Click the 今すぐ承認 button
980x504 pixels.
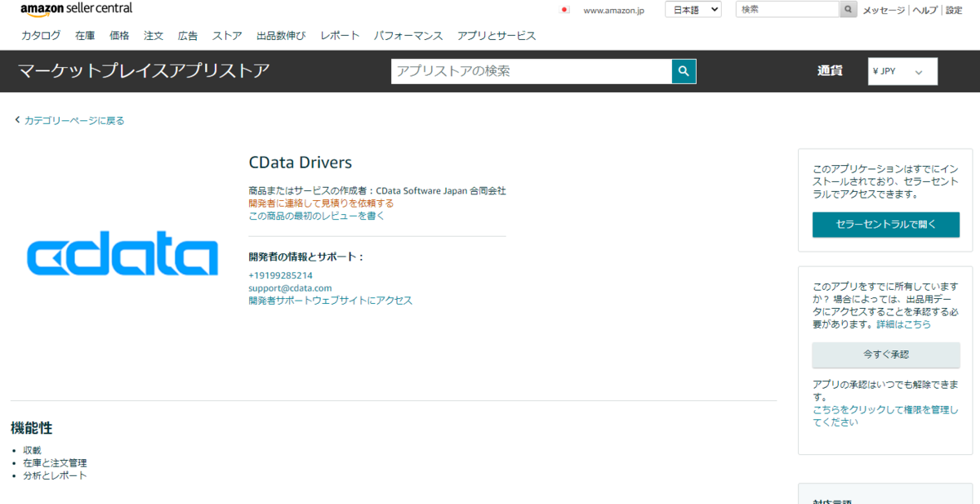(886, 355)
